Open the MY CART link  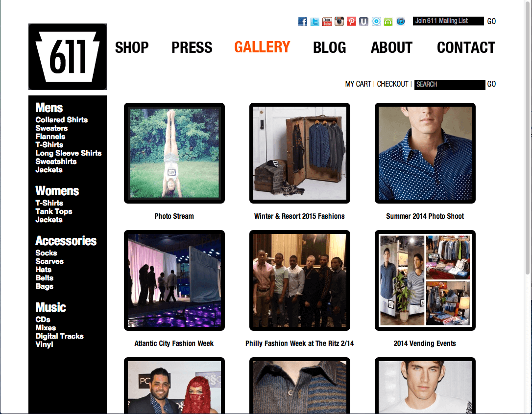(x=358, y=84)
